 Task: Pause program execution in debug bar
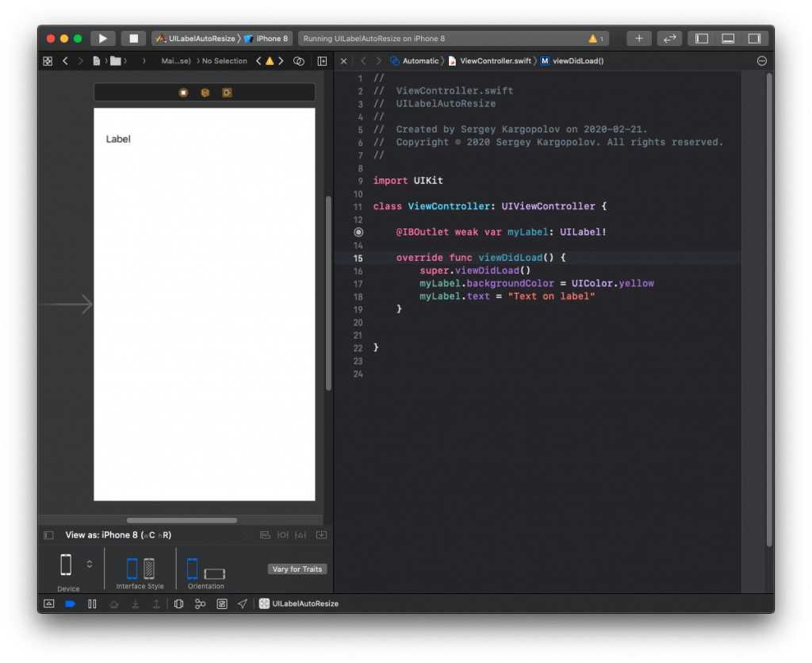pyautogui.click(x=92, y=604)
